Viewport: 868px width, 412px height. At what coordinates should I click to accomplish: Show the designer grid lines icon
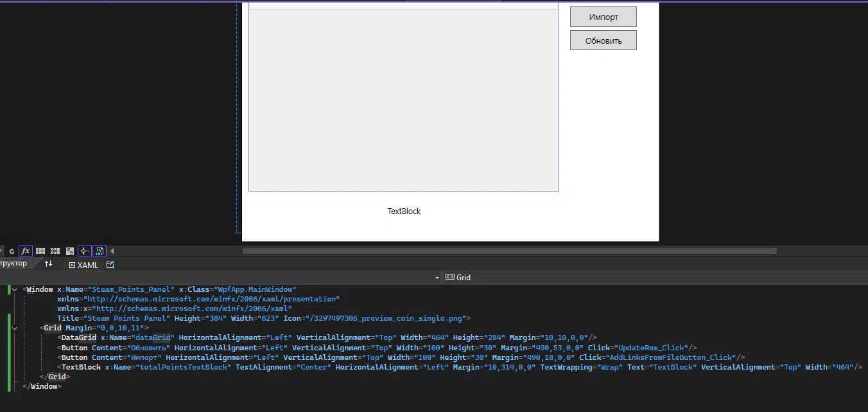coord(40,251)
